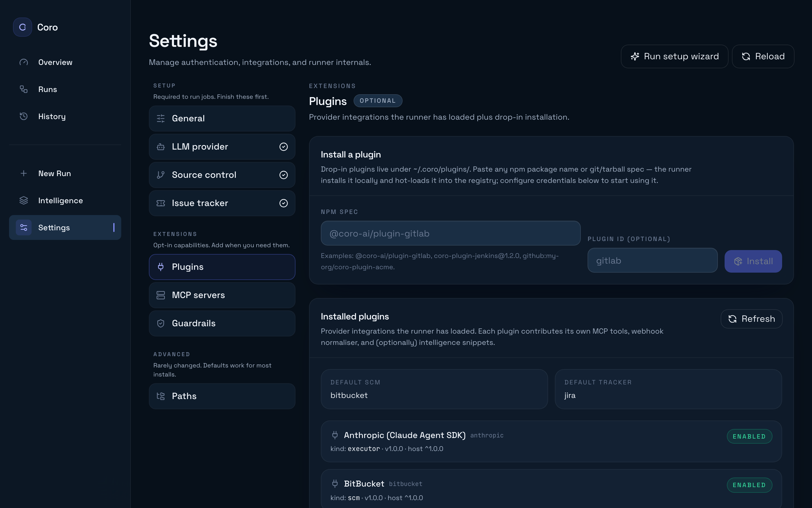The width and height of the screenshot is (812, 508).
Task: Go to the Overview page
Action: pos(65,62)
